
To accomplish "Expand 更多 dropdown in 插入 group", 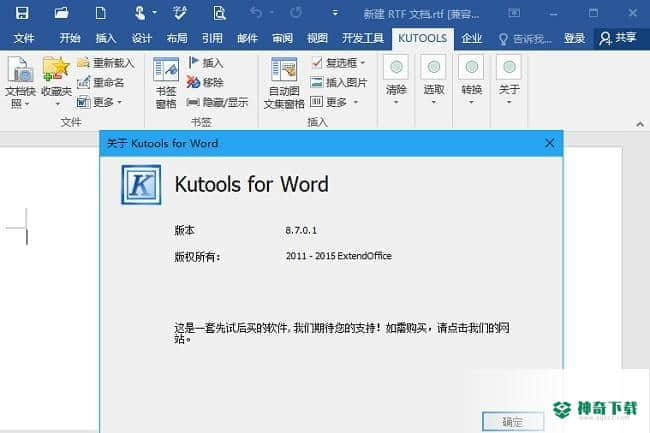I will (x=334, y=102).
